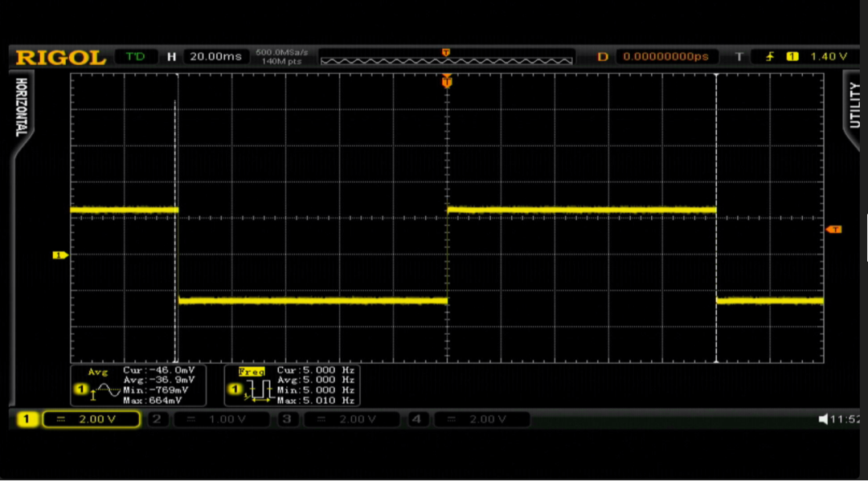The height and width of the screenshot is (481, 868).
Task: Click Avg: 5.000 Hz frequency reading
Action: point(316,380)
